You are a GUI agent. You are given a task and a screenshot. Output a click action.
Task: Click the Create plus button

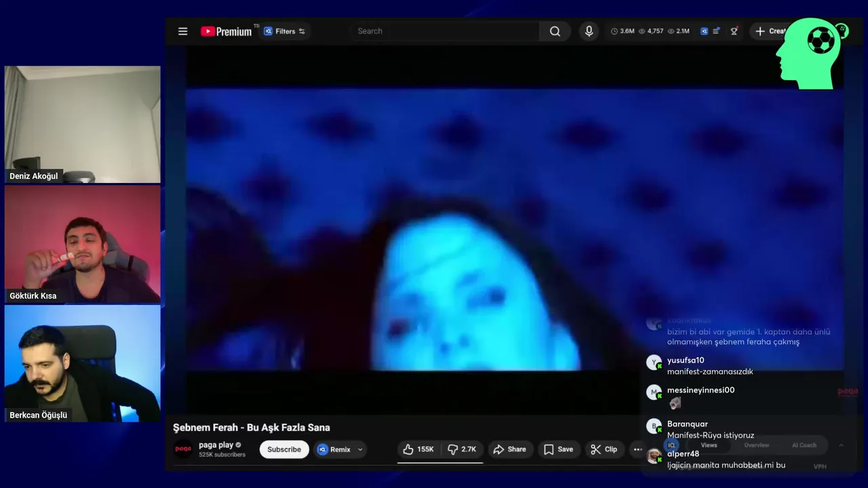click(x=770, y=31)
